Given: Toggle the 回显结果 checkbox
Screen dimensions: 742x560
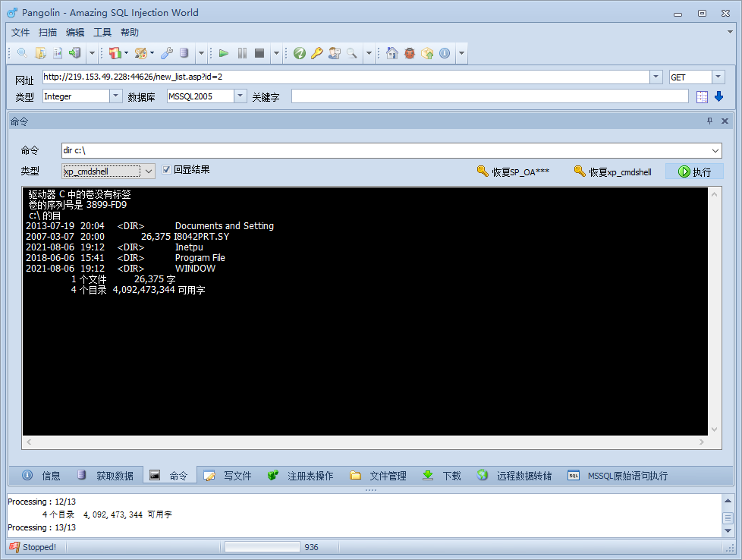Looking at the screenshot, I should tap(166, 169).
